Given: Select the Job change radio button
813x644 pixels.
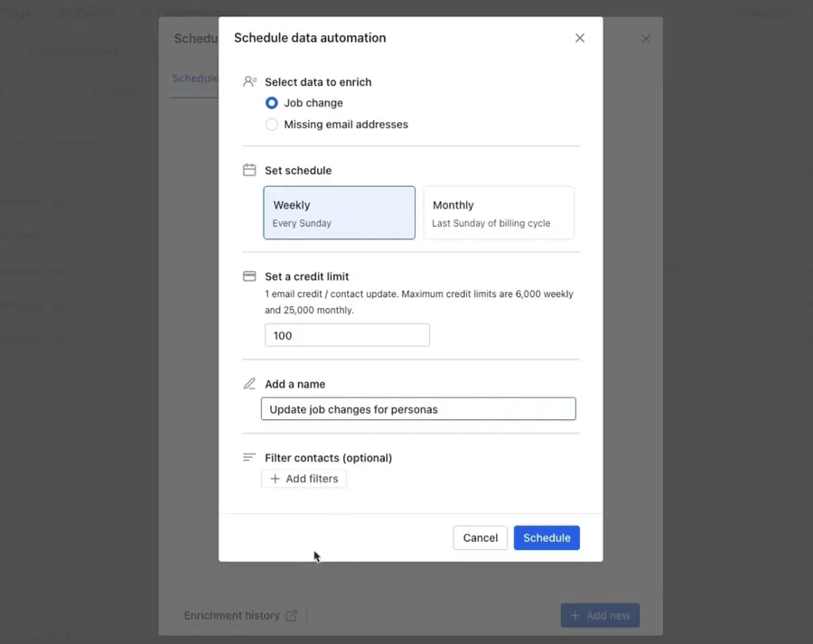Looking at the screenshot, I should tap(271, 102).
